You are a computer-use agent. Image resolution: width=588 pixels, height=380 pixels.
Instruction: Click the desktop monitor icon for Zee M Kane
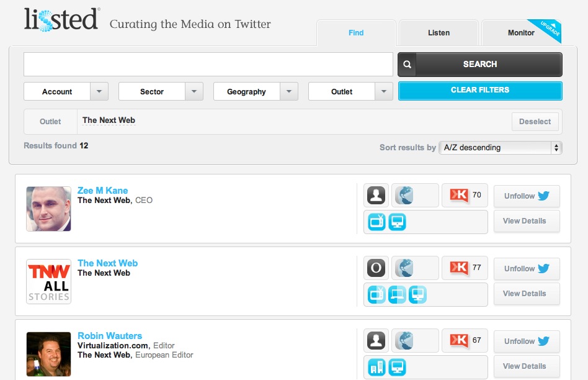pos(397,222)
